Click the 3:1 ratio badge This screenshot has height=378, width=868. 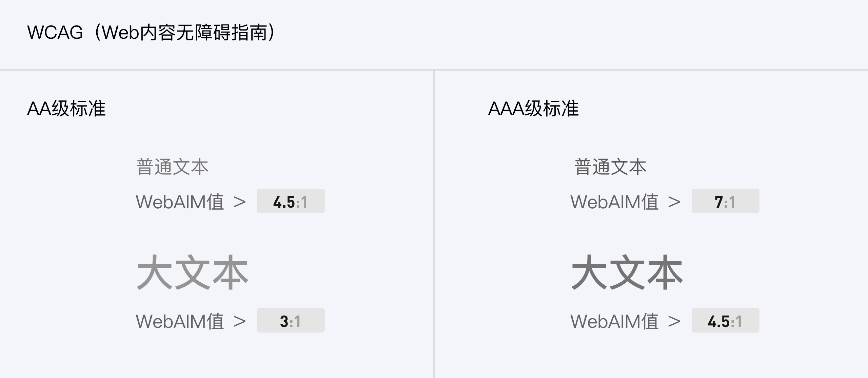pyautogui.click(x=291, y=320)
